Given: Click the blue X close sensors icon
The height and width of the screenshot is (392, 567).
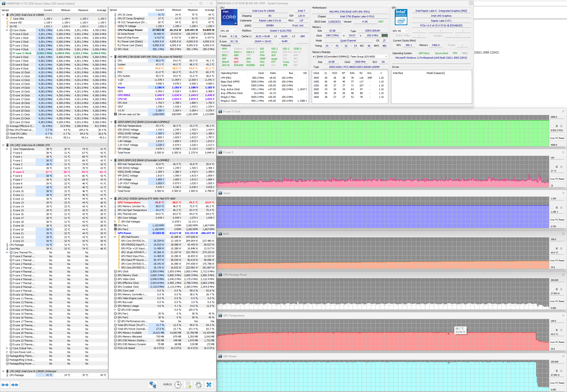Looking at the screenshot, I should pos(209,385).
